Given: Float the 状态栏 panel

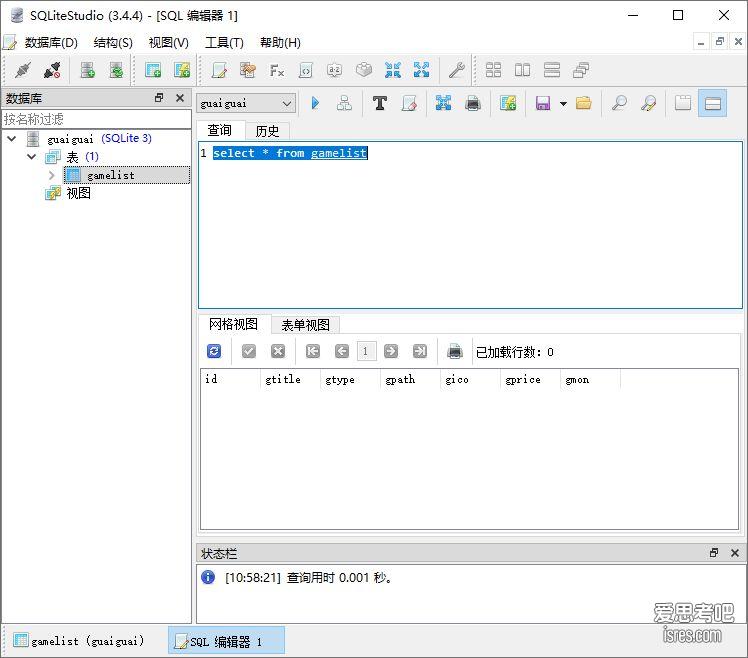Looking at the screenshot, I should click(714, 553).
